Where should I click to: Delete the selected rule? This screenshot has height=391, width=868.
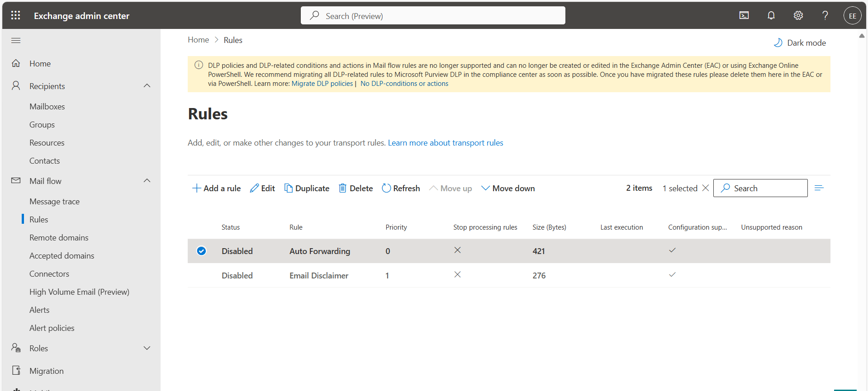(x=356, y=188)
